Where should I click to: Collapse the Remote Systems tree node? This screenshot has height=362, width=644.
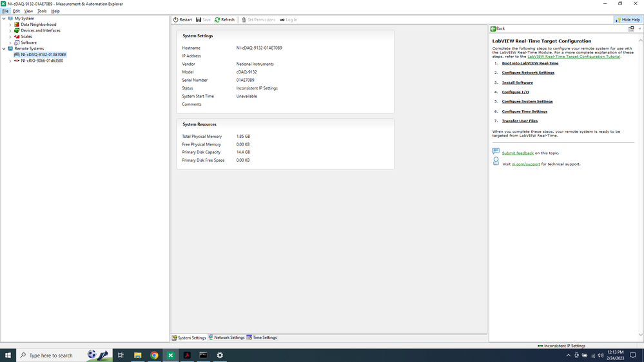tap(4, 48)
